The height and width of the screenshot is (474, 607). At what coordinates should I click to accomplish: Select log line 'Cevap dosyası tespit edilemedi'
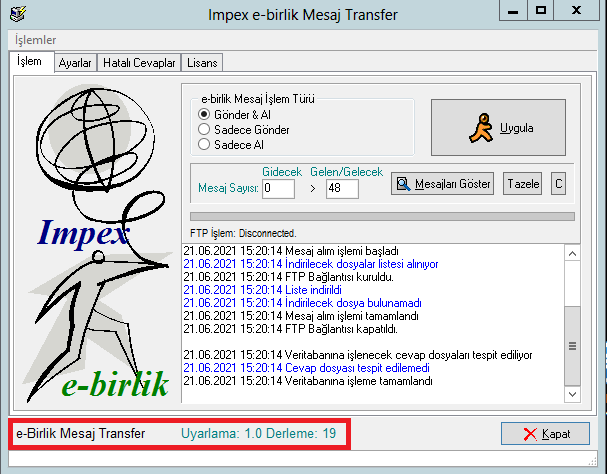(x=306, y=368)
